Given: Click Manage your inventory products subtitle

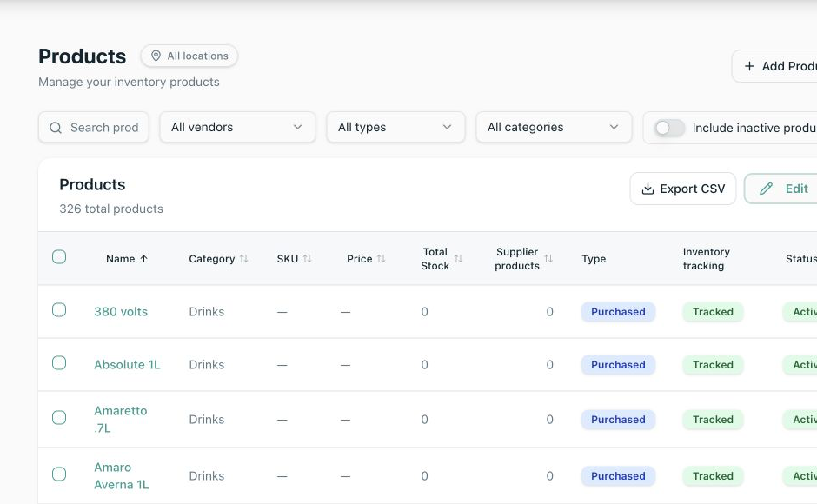Looking at the screenshot, I should tap(129, 82).
